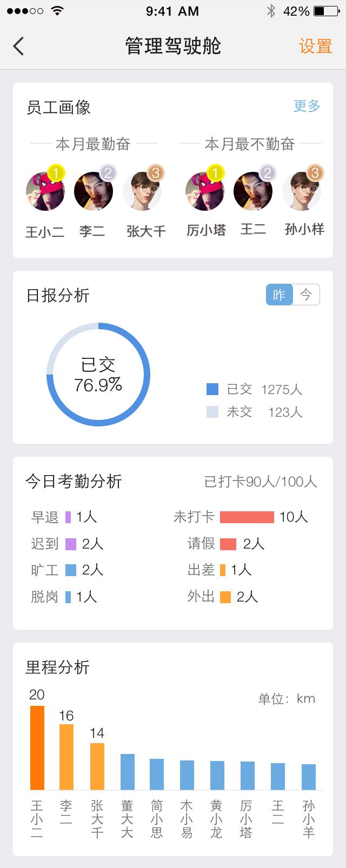Tap 王二's avatar in 本月最不勤奋

coord(252,191)
